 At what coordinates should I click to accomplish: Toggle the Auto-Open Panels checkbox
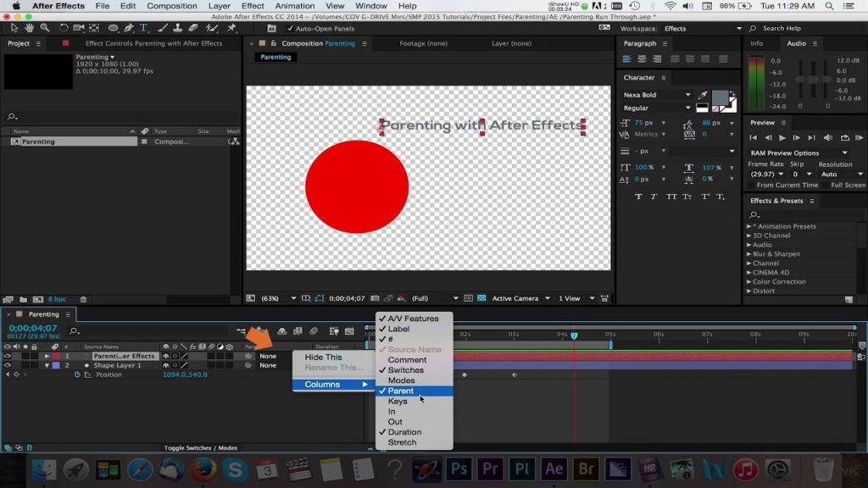[x=290, y=28]
